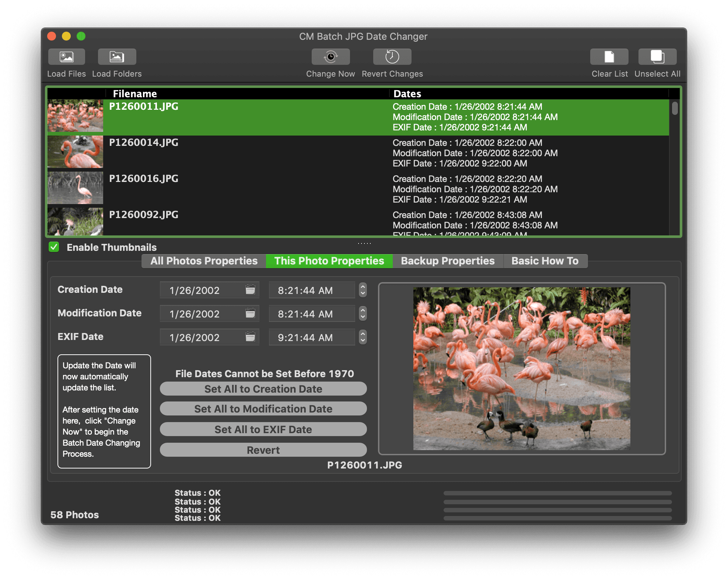Click the P1260011.JPG caption below preview
728x579 pixels.
(x=364, y=465)
